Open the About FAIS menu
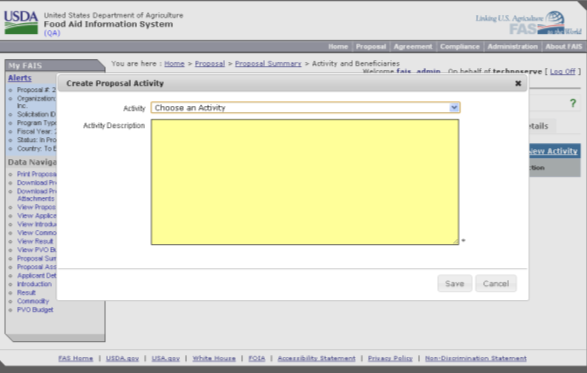587x373 pixels. (563, 46)
